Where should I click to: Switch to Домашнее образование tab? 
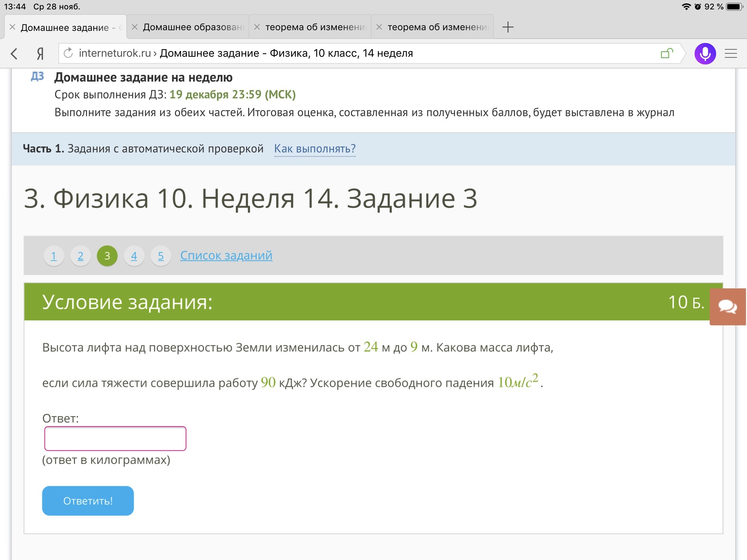(x=193, y=27)
